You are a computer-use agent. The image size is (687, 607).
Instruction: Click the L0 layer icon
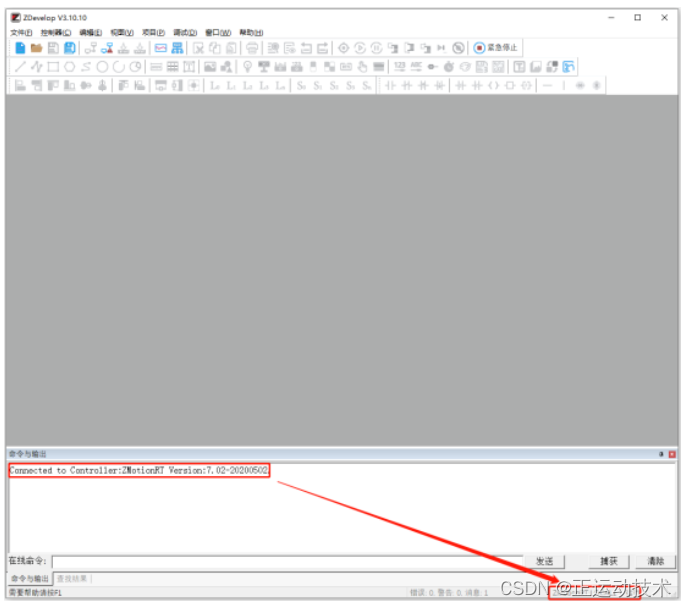[215, 85]
